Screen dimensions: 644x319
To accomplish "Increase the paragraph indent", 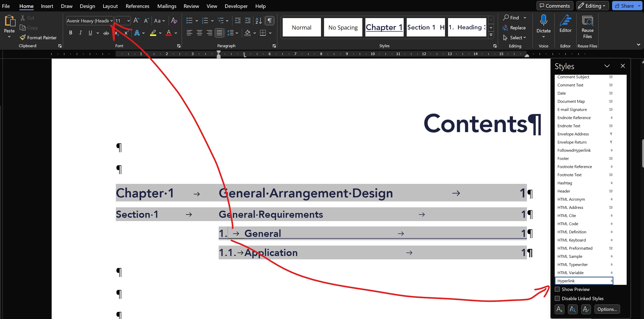I will pyautogui.click(x=247, y=21).
